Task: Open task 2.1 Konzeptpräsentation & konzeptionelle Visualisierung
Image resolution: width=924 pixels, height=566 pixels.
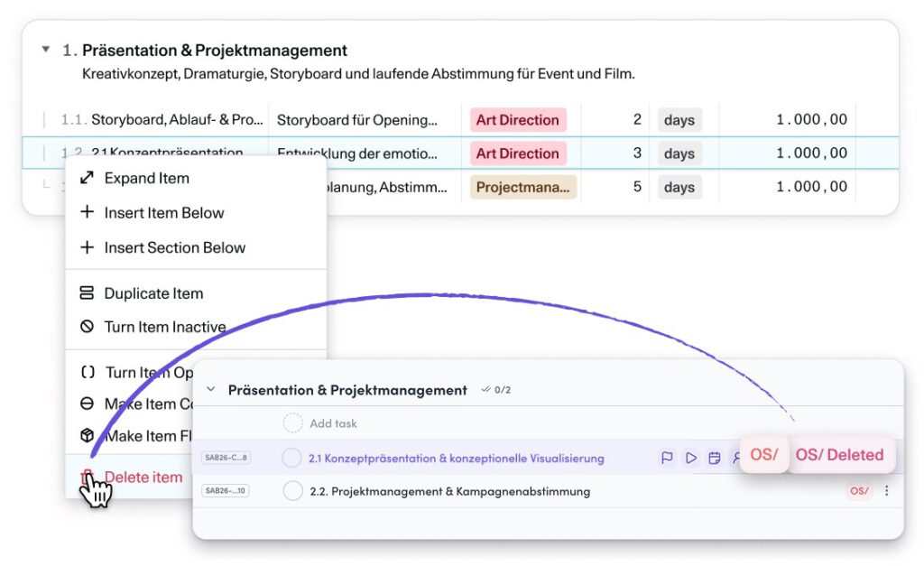Action: (x=456, y=458)
